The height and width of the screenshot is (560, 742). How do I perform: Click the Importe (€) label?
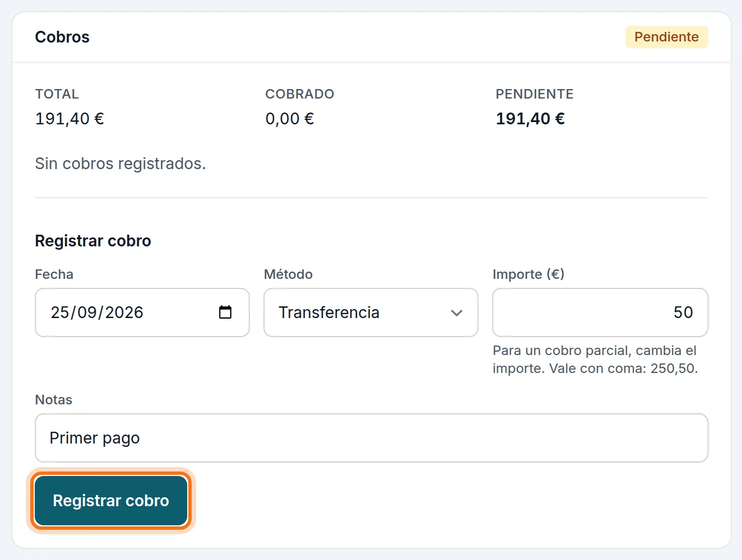[528, 274]
